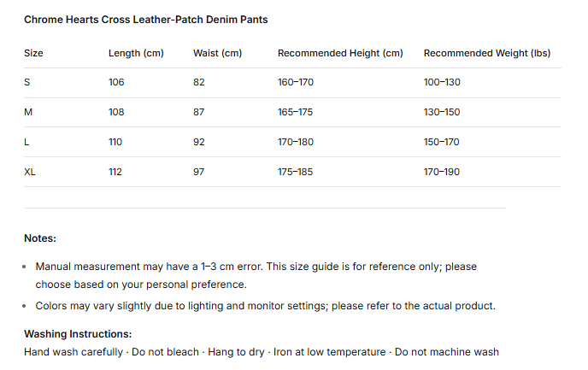
Task: Click the Length (cm) column header
Action: click(136, 53)
